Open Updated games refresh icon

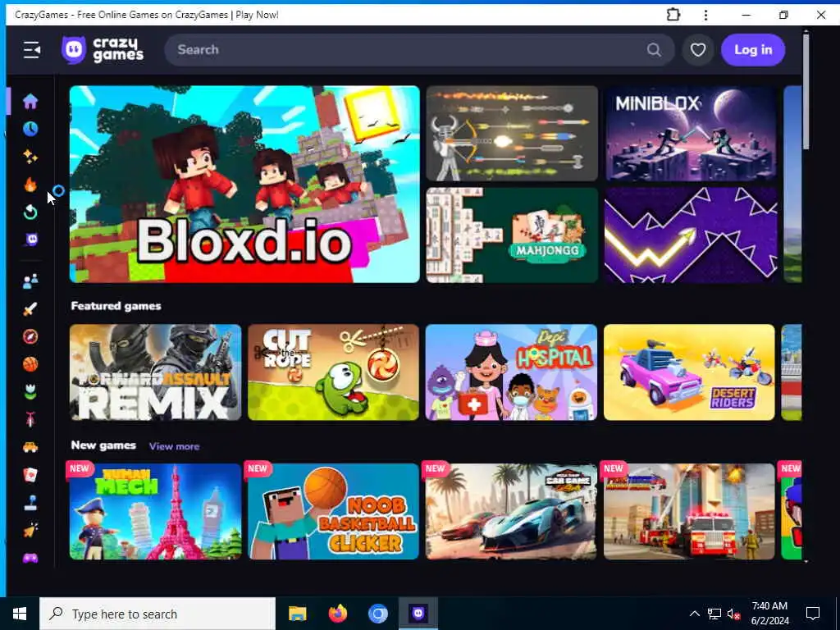point(30,212)
